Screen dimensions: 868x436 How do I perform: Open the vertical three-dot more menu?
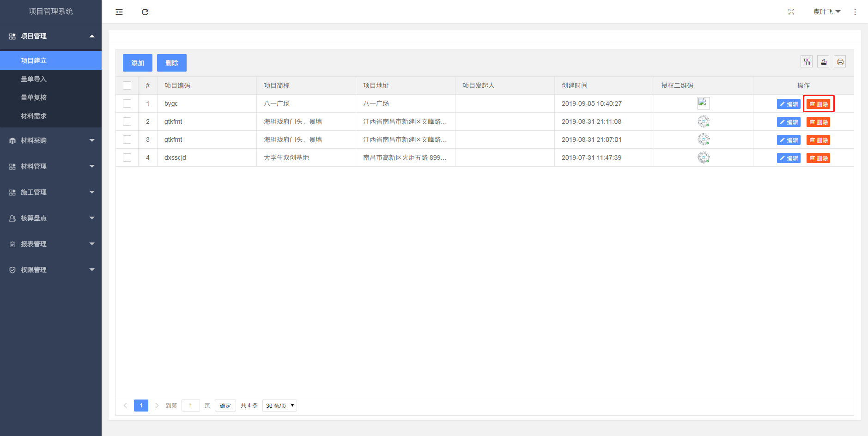(x=855, y=12)
